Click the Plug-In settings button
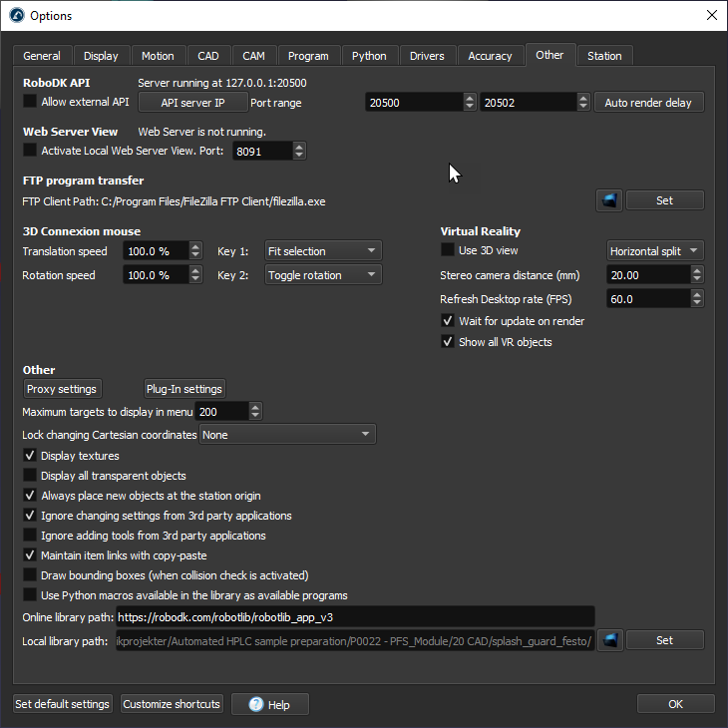Viewport: 728px width, 728px height. click(x=184, y=389)
